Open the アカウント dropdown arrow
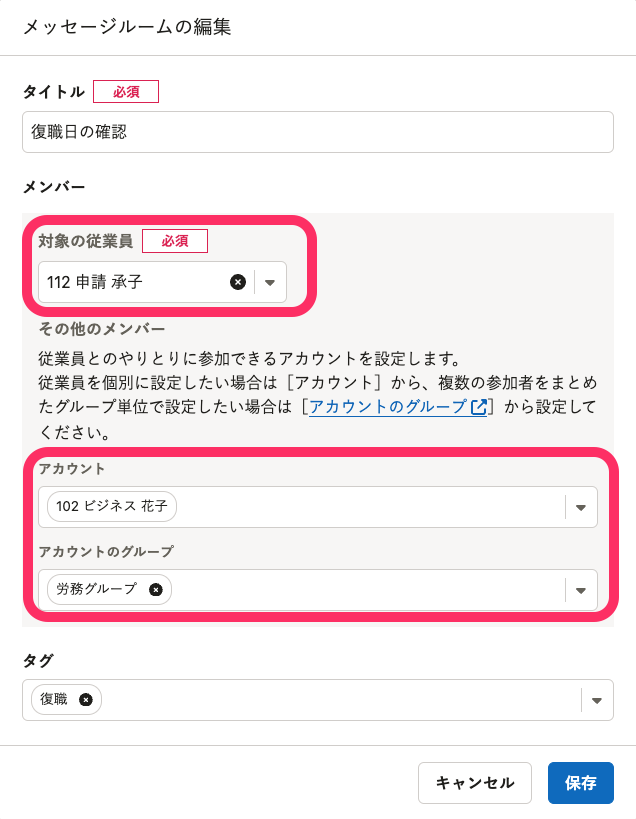This screenshot has height=819, width=636. point(581,507)
